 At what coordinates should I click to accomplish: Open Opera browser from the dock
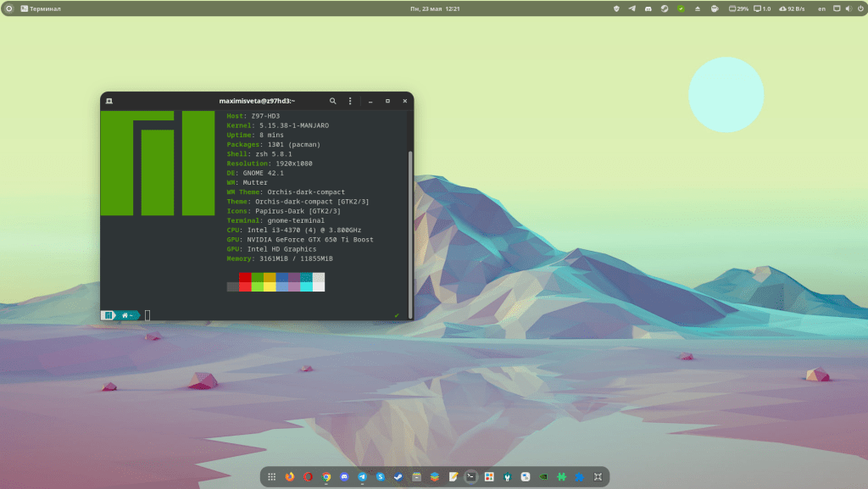(308, 477)
